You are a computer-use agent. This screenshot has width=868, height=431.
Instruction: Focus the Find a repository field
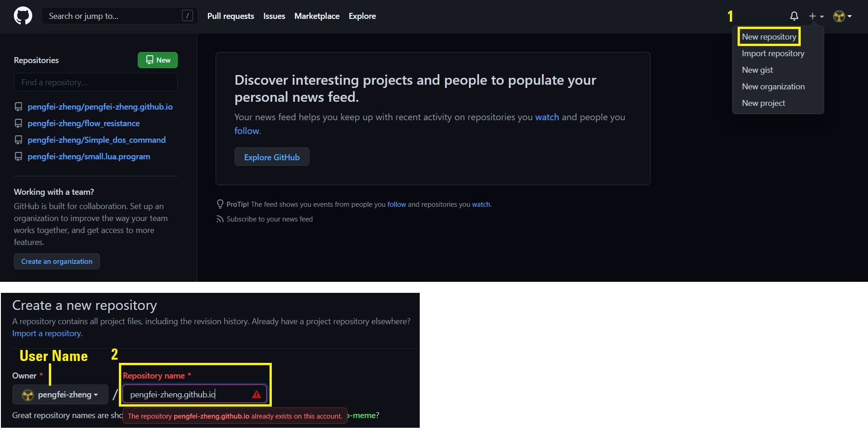pyautogui.click(x=96, y=82)
